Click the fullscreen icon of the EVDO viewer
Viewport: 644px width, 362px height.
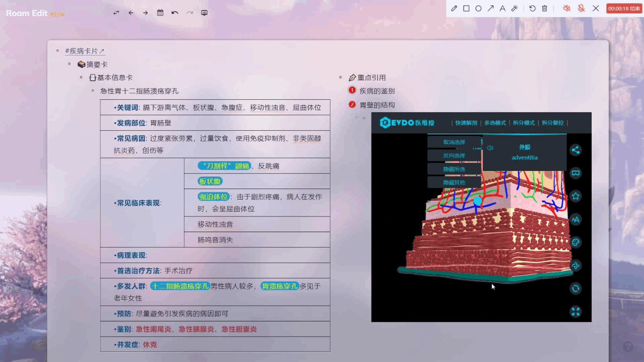click(x=576, y=311)
